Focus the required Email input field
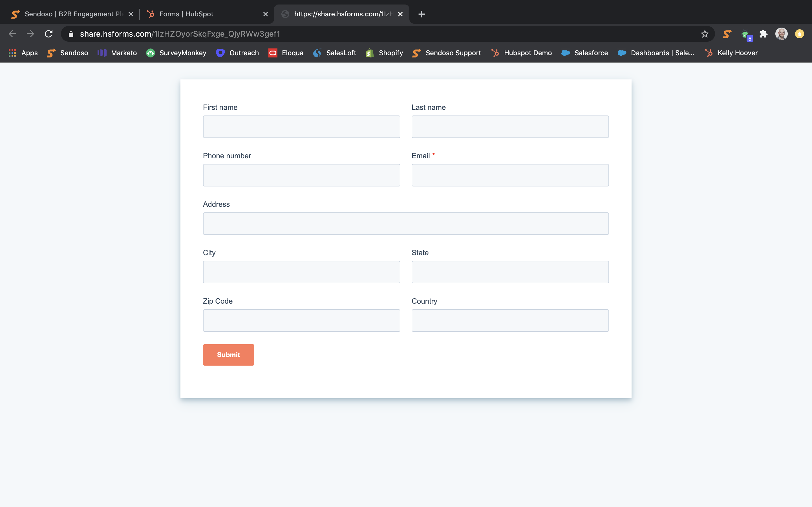Screen dimensions: 812x507 (510, 175)
